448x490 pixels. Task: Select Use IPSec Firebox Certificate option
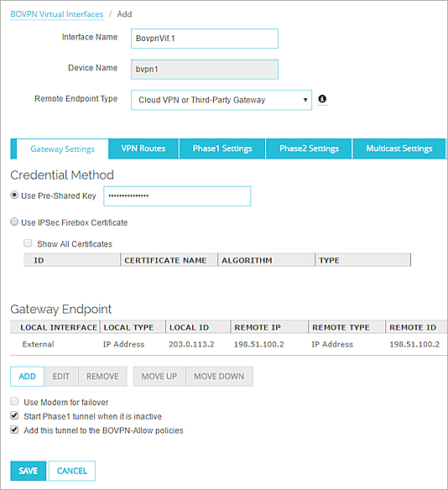[x=14, y=222]
